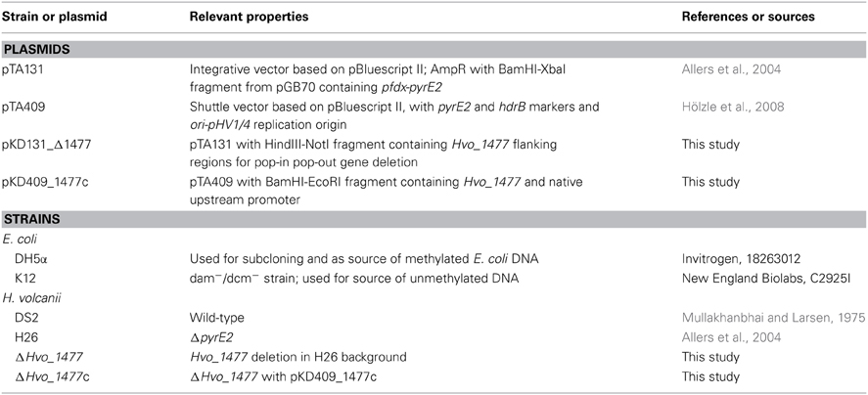Open the Allers et al., 2004 reference for H26

pyautogui.click(x=731, y=337)
